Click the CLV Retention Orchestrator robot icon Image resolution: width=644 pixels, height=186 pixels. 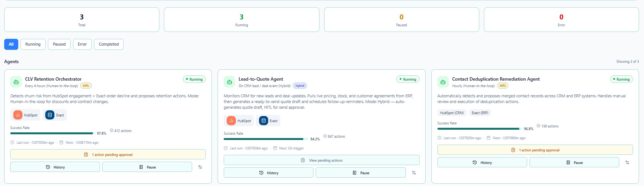click(x=16, y=82)
